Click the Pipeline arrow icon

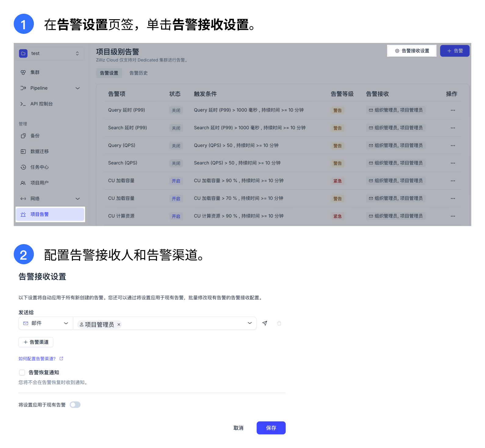point(23,88)
